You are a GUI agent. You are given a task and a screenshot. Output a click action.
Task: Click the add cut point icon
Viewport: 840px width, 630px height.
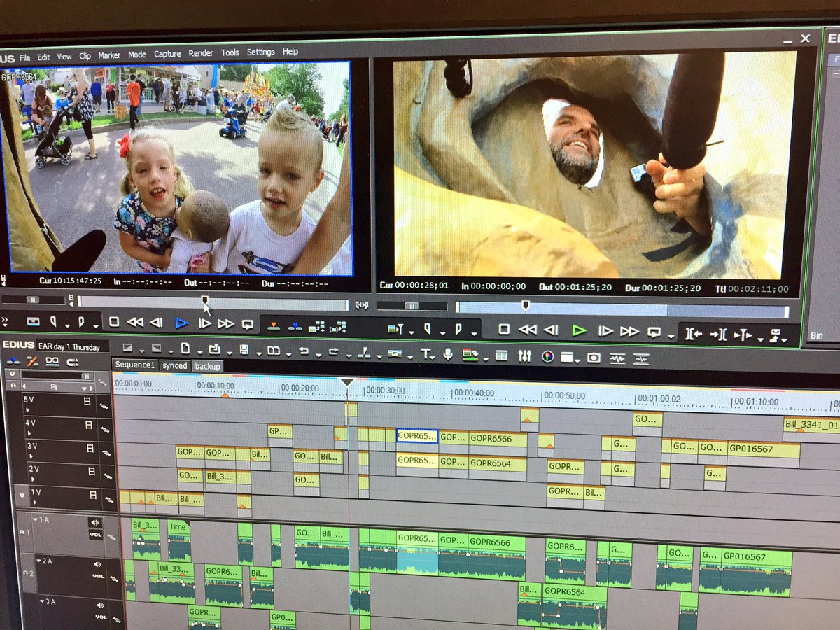point(363,353)
